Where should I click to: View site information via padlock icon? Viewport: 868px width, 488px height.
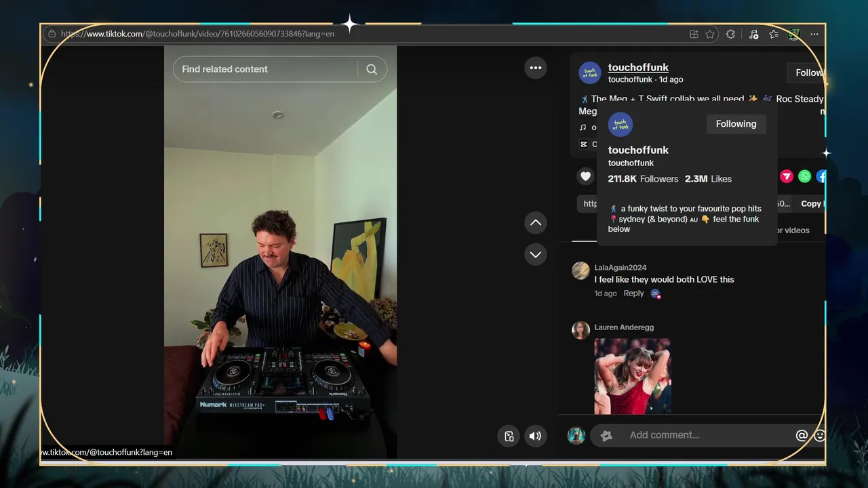click(52, 34)
